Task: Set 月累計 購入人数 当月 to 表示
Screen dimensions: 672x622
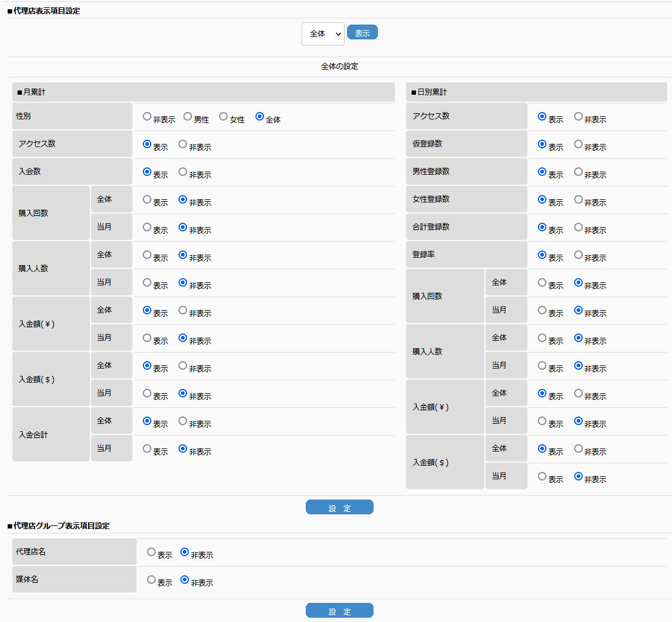Action: 147,282
